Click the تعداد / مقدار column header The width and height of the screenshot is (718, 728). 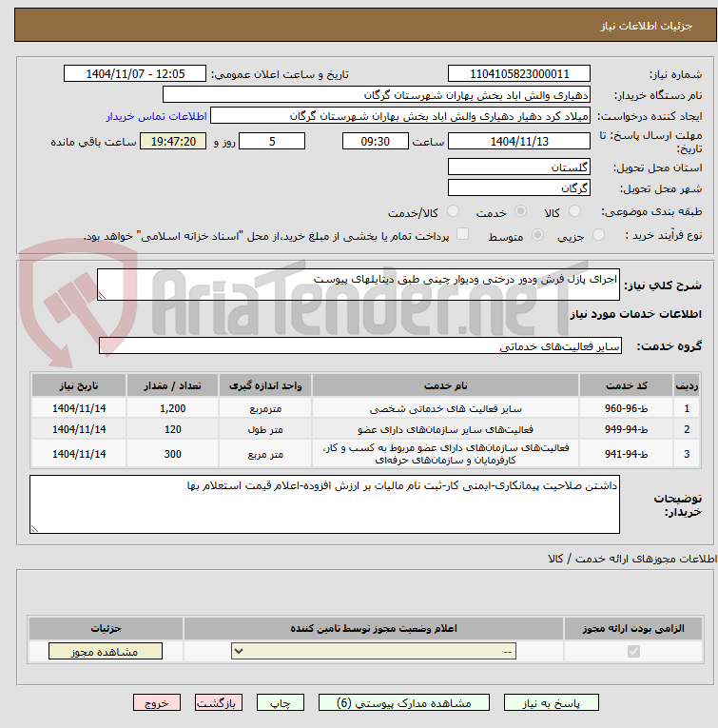172,385
